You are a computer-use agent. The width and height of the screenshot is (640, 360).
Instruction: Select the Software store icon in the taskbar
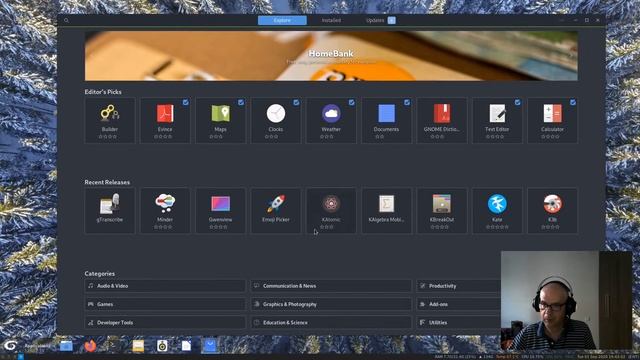(x=210, y=346)
